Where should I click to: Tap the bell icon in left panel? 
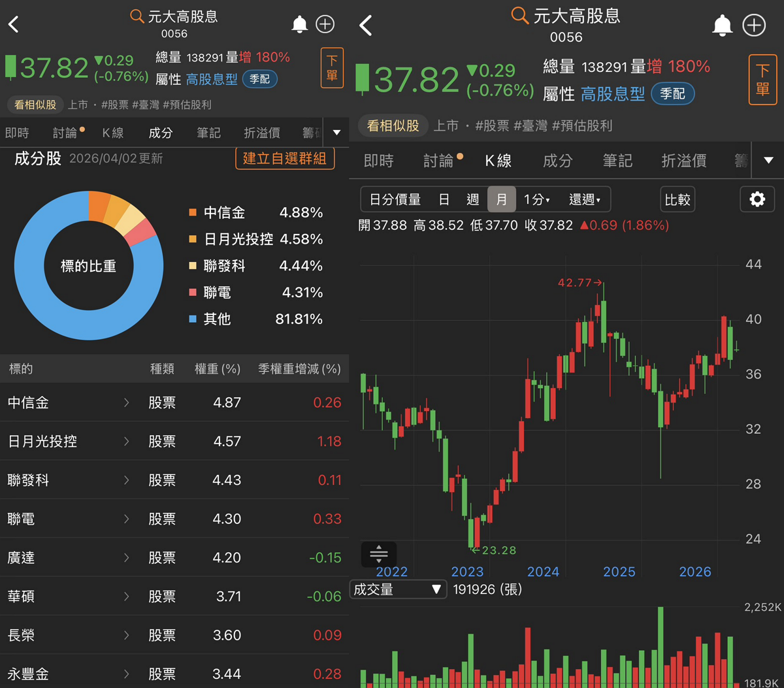299,25
